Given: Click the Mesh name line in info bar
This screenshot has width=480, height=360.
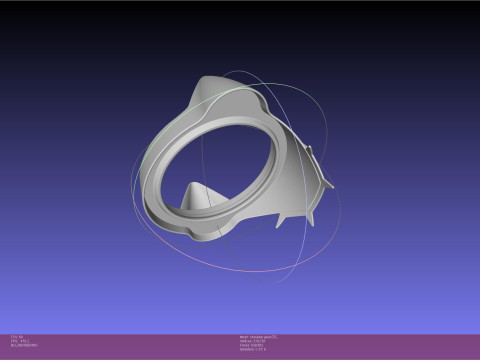Looking at the screenshot, I should point(258,337).
